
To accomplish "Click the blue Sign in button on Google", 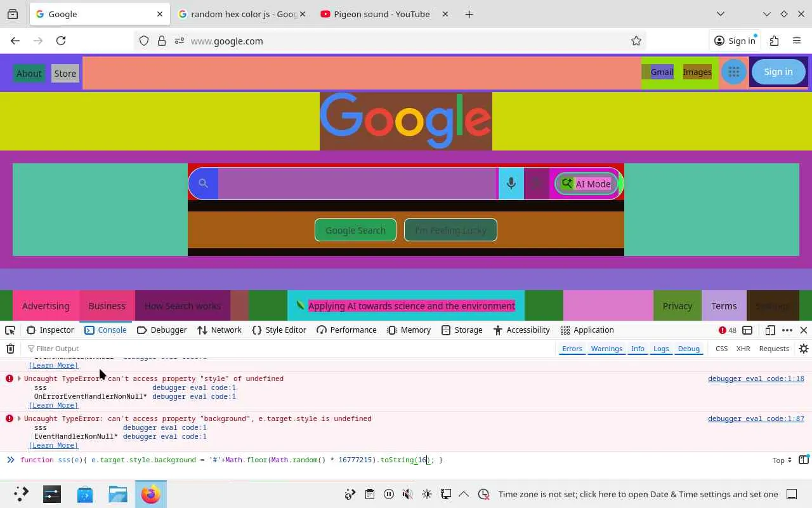I will click(778, 72).
